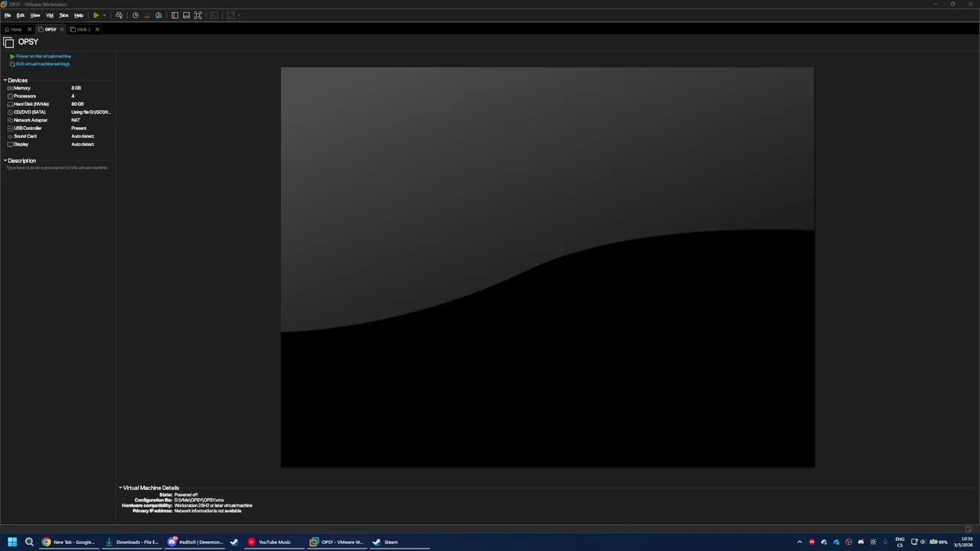Click the stretch guest toolbar icon
This screenshot has width=980, height=551.
click(230, 15)
